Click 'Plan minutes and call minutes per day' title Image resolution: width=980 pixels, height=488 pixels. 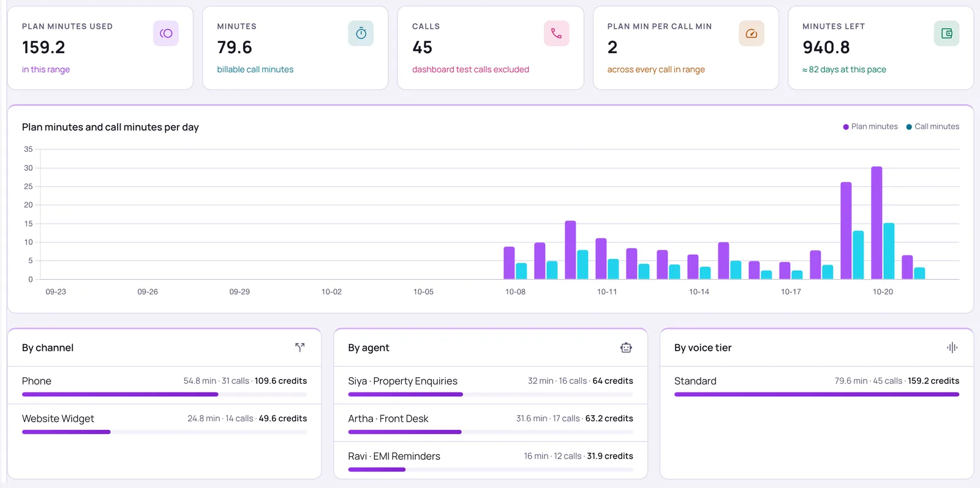[110, 127]
